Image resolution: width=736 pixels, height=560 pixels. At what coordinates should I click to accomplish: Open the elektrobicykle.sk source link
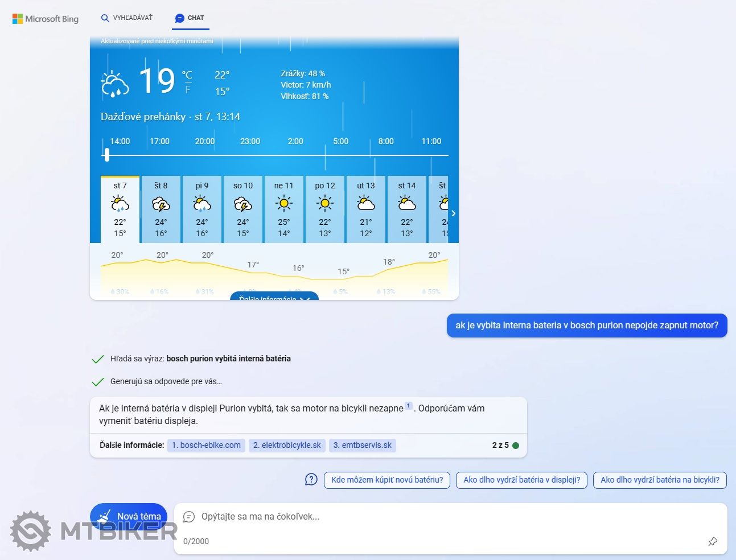[x=287, y=445]
